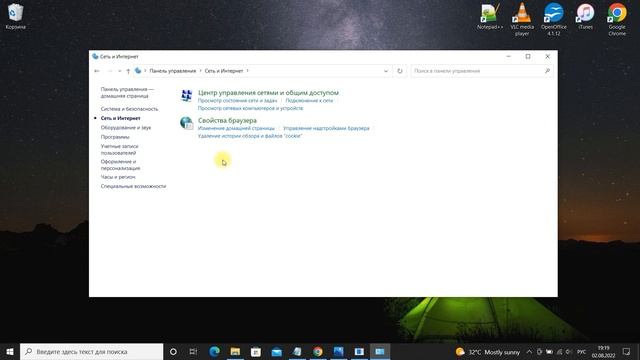The image size is (640, 360).
Task: Go up one level with the up arrow
Action: (128, 71)
